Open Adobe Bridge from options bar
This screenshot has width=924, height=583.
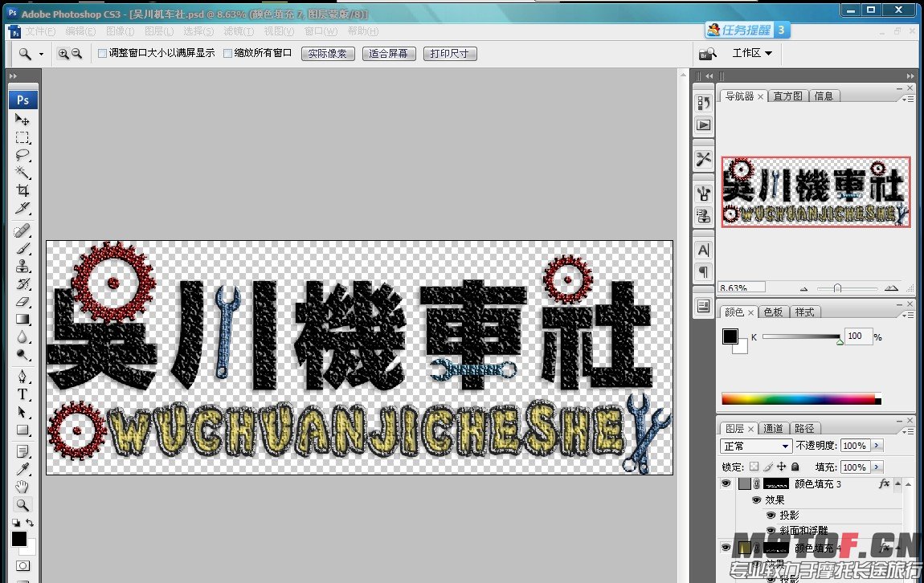coord(707,54)
